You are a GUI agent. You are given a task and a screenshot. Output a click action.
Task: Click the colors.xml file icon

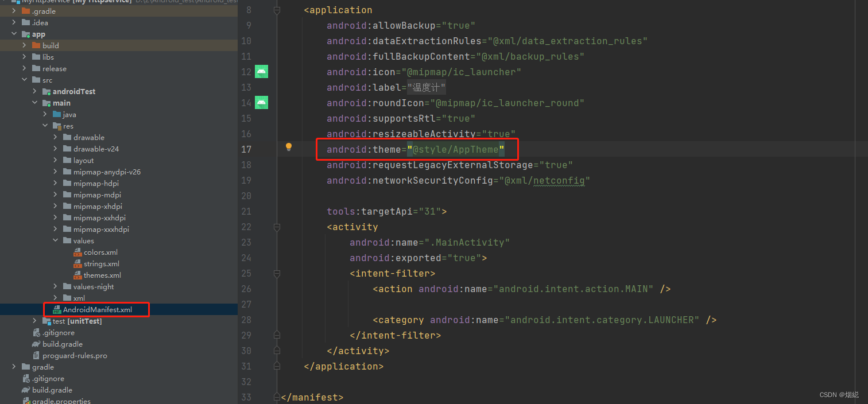(78, 252)
